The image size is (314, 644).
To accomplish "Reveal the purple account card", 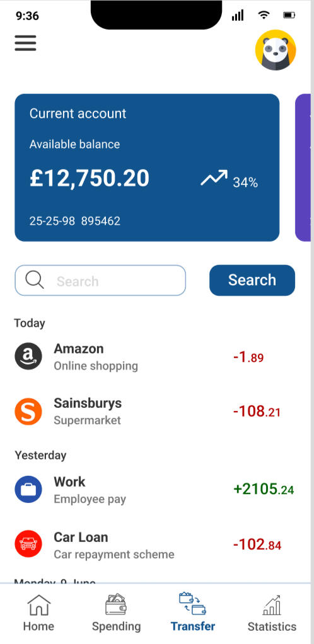I will click(303, 167).
